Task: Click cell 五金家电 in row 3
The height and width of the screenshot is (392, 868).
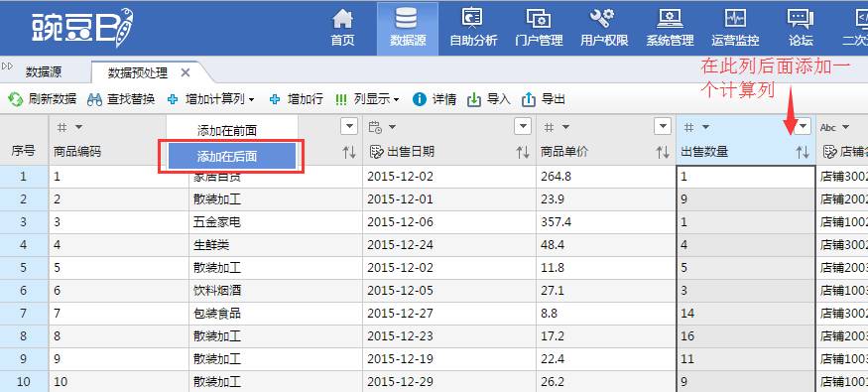Action: click(276, 222)
